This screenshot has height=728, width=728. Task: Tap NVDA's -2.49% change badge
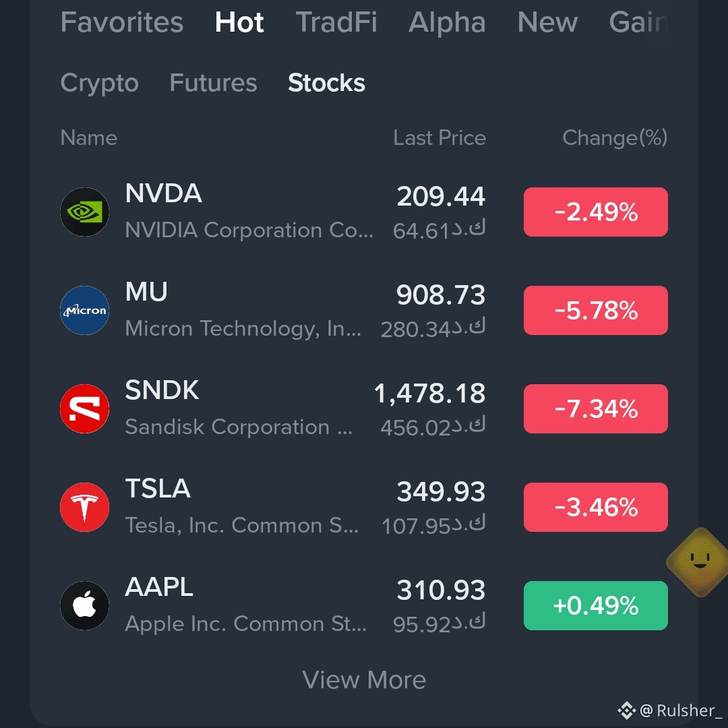coord(596,212)
